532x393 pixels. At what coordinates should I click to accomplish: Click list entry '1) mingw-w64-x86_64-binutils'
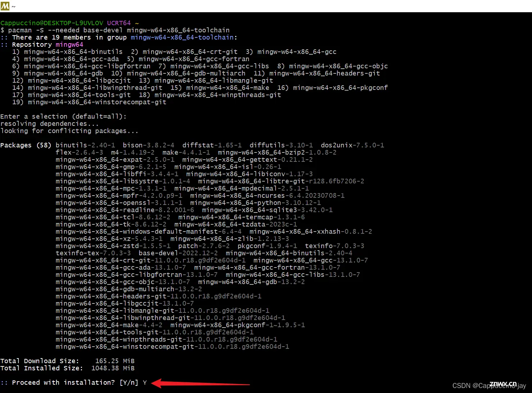click(x=67, y=52)
